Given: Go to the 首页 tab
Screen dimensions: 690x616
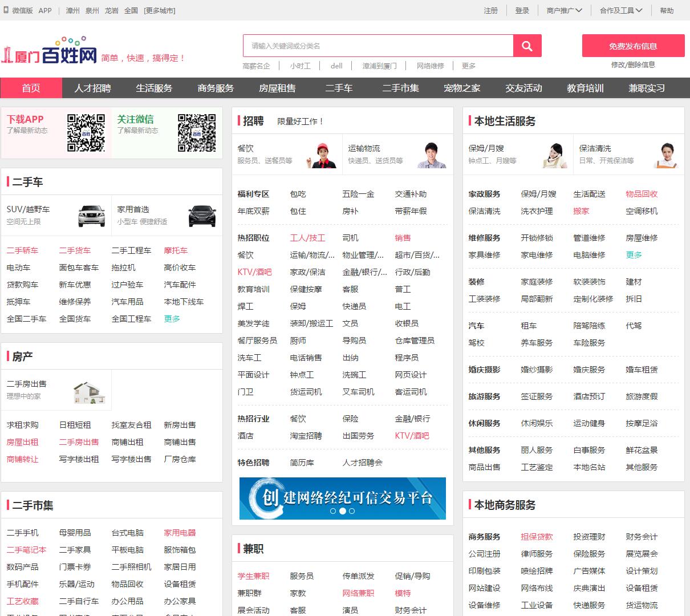Looking at the screenshot, I should [31, 88].
